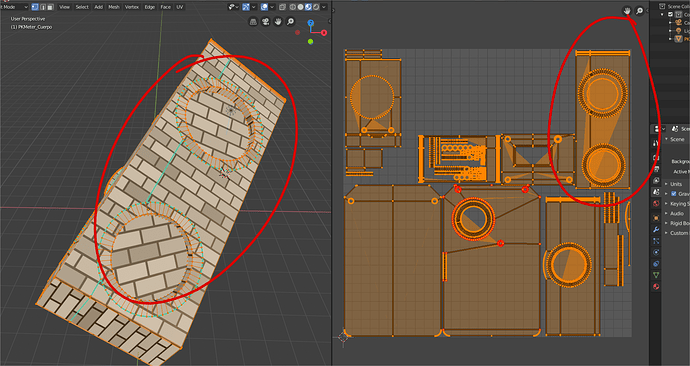This screenshot has width=690, height=366.
Task: Open the Material properties tab
Action: 656,286
